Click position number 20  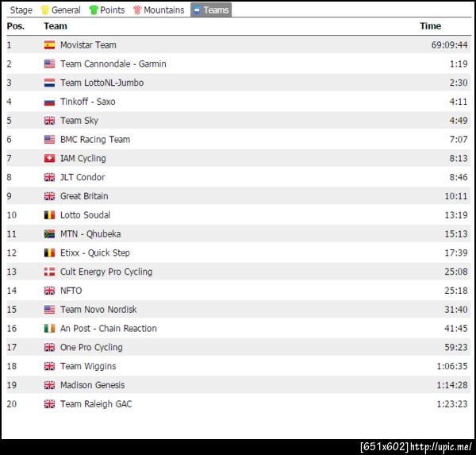click(x=12, y=404)
